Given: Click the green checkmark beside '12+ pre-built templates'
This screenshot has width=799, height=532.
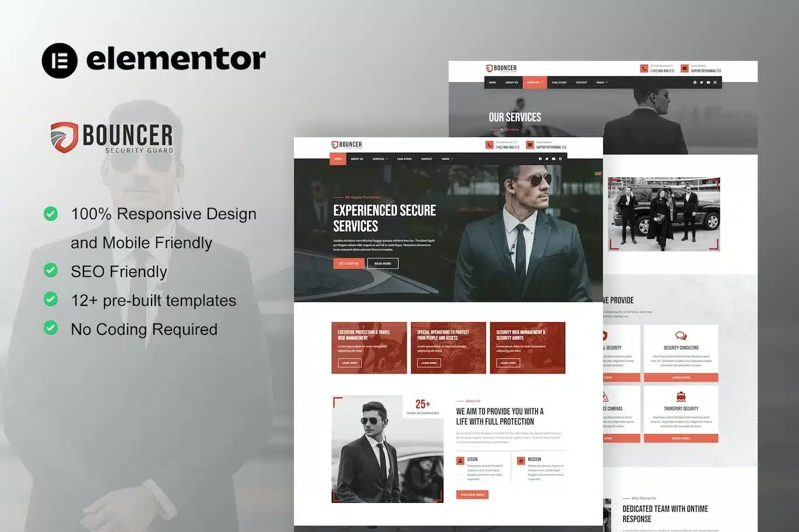Looking at the screenshot, I should (x=51, y=299).
